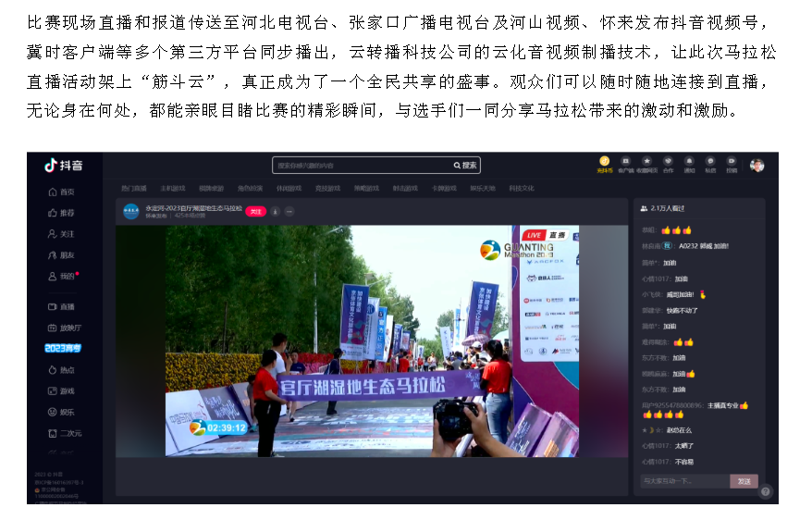
Task: Click the chat message input field
Action: click(x=683, y=481)
